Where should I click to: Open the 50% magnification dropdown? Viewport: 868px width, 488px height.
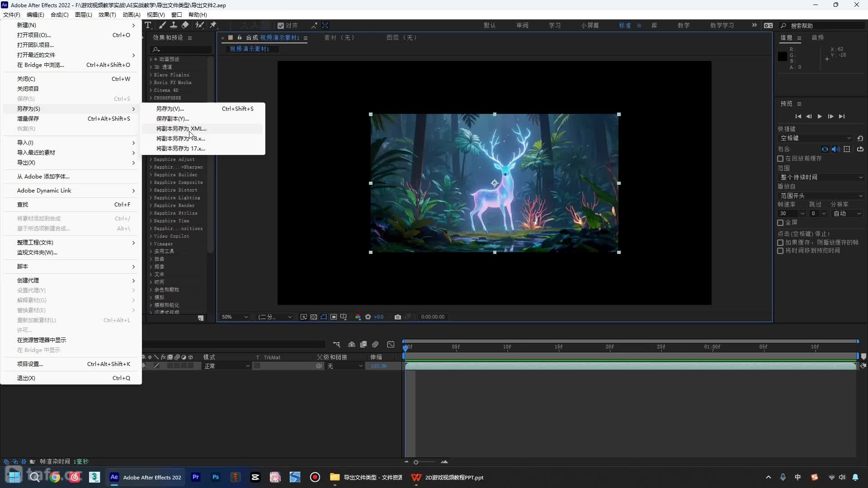235,317
